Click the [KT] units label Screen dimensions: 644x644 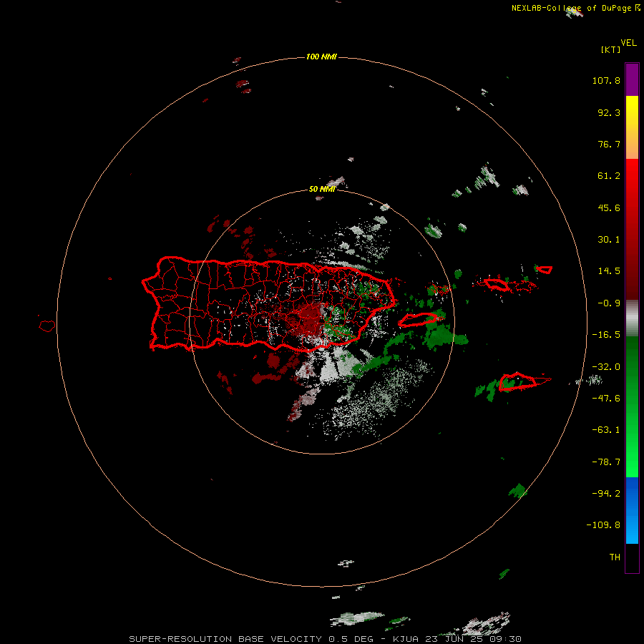610,49
